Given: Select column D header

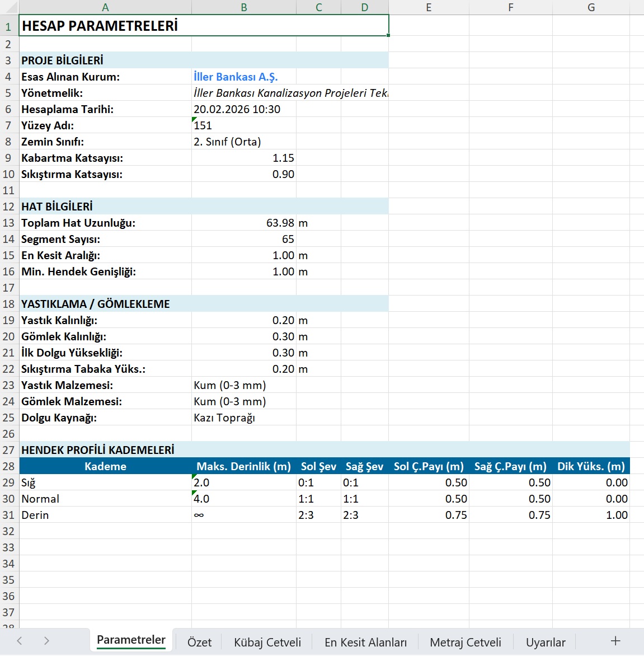Looking at the screenshot, I should click(x=365, y=7).
